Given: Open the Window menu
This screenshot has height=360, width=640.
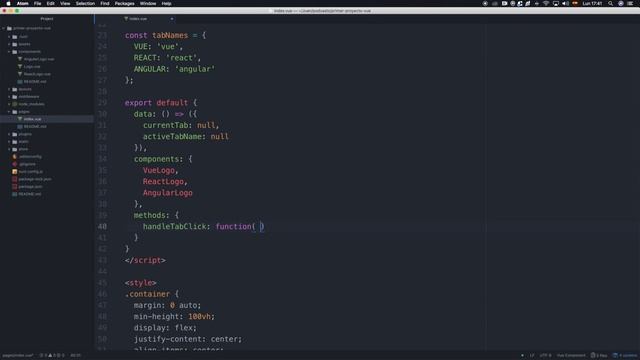Looking at the screenshot, I should (148, 3).
